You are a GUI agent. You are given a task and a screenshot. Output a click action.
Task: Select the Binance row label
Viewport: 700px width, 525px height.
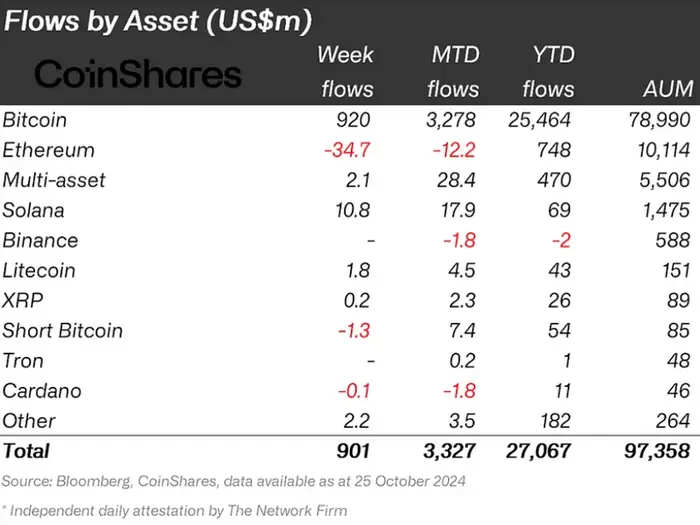point(40,240)
